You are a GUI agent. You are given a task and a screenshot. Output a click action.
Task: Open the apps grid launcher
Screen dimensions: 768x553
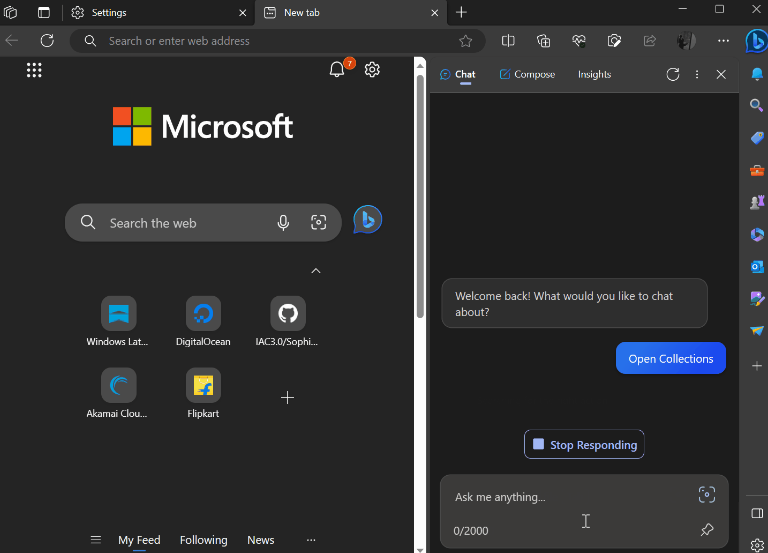click(x=34, y=70)
